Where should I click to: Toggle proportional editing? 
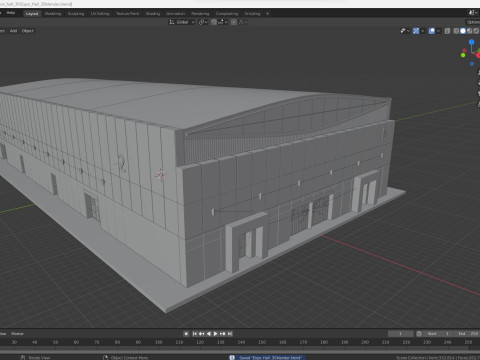(234, 22)
